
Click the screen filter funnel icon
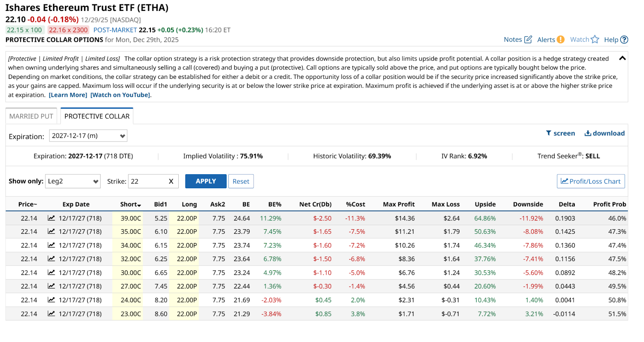[548, 133]
